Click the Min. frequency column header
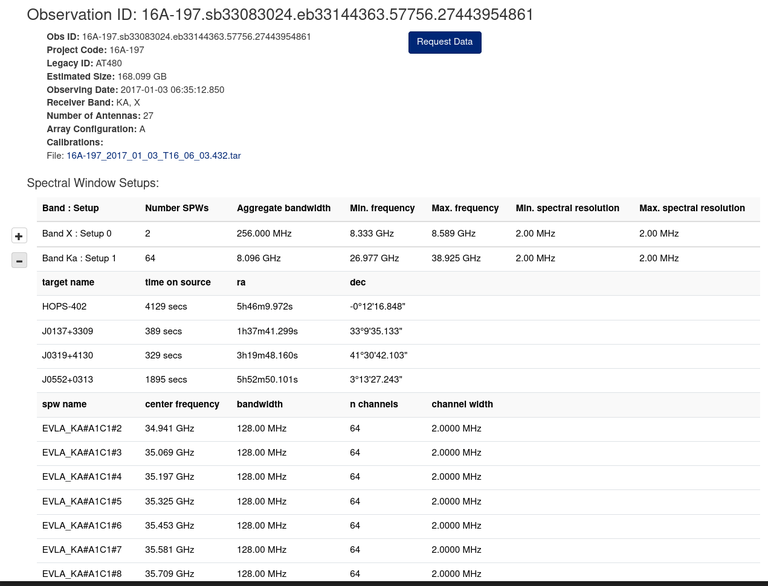This screenshot has height=586, width=768. [x=382, y=208]
